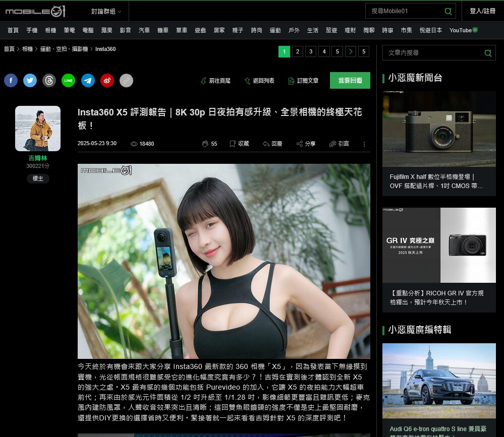The width and height of the screenshot is (504, 437).
Task: Click the 我要回覆 button
Action: click(x=350, y=80)
